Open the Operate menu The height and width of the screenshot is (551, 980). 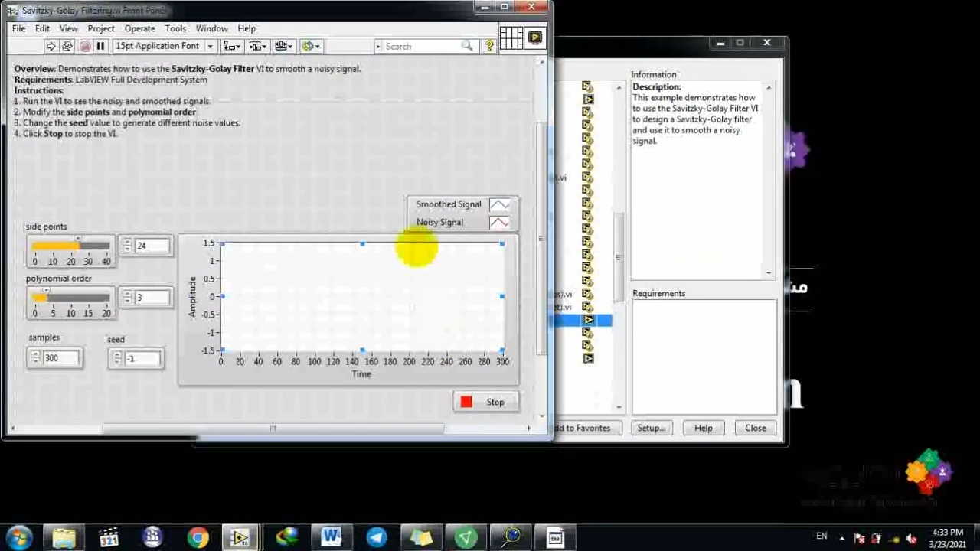tap(139, 29)
